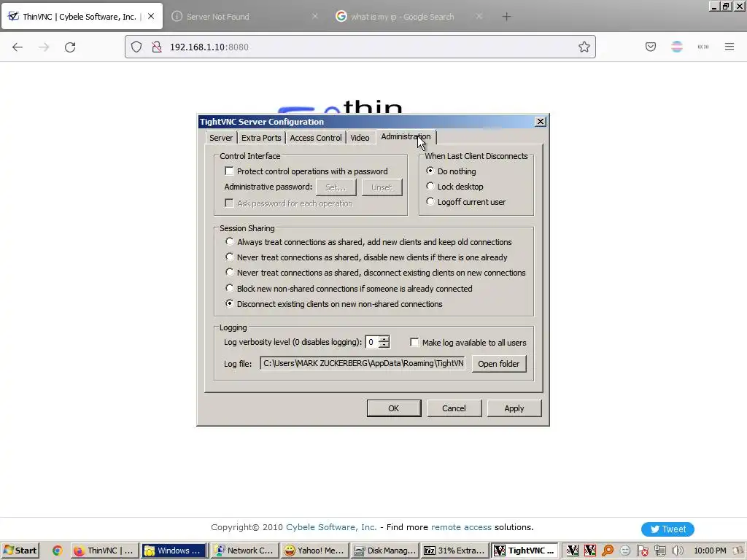Image resolution: width=747 pixels, height=560 pixels.
Task: Open Action Center flag tray icon
Action: (x=642, y=551)
